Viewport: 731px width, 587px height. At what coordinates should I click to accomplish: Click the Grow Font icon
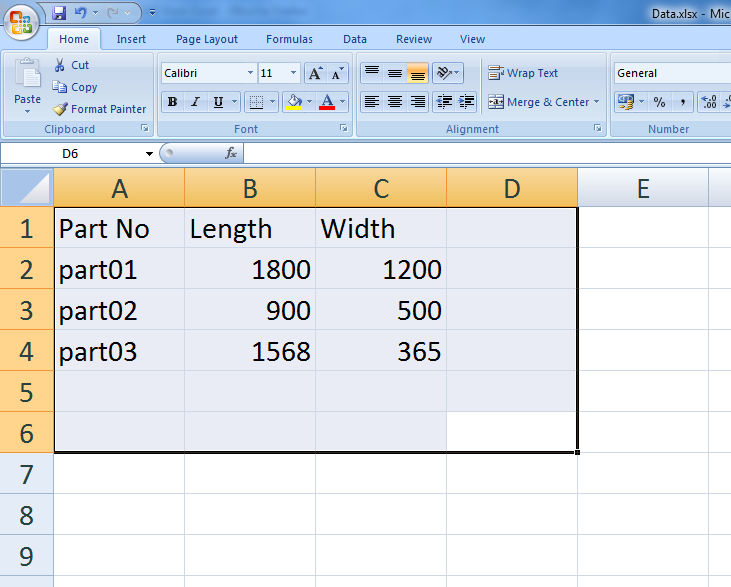(x=315, y=73)
